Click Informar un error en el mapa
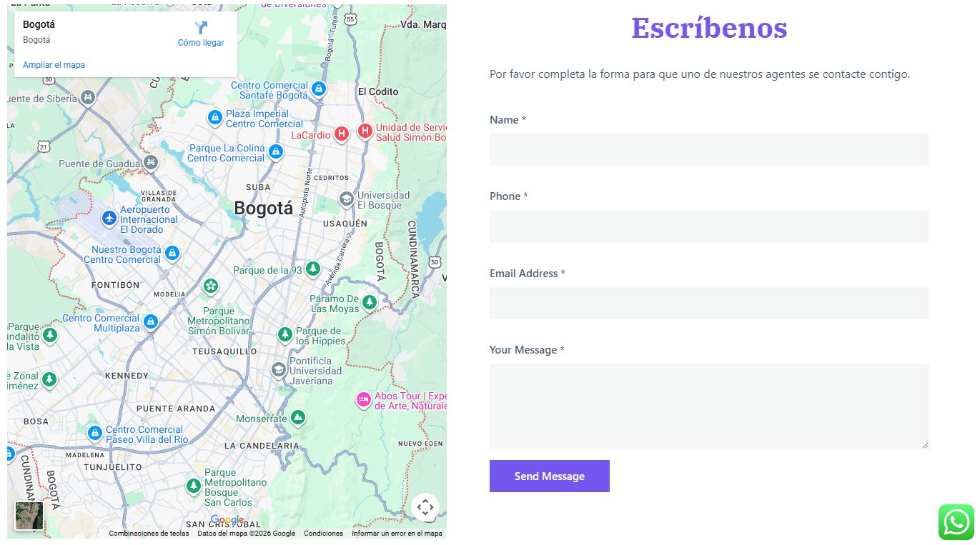Screen dimensions: 980x545 point(397,534)
